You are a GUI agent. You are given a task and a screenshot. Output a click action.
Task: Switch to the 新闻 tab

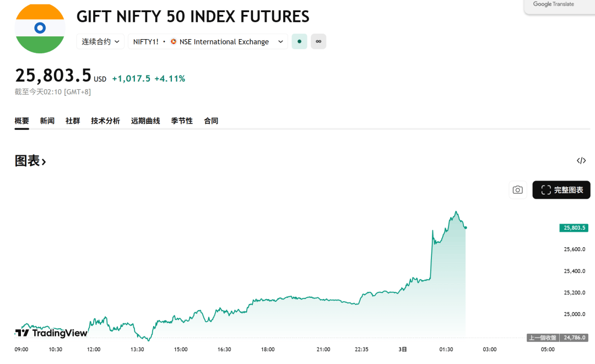[x=47, y=121]
